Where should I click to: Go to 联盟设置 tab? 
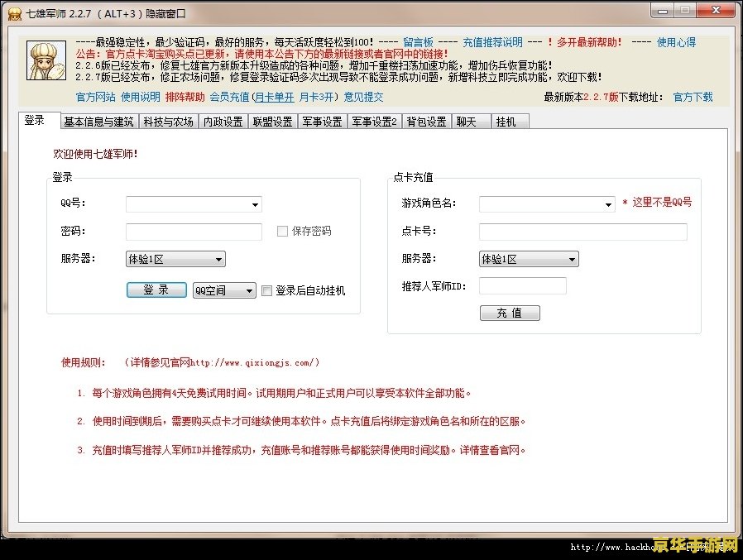[272, 122]
